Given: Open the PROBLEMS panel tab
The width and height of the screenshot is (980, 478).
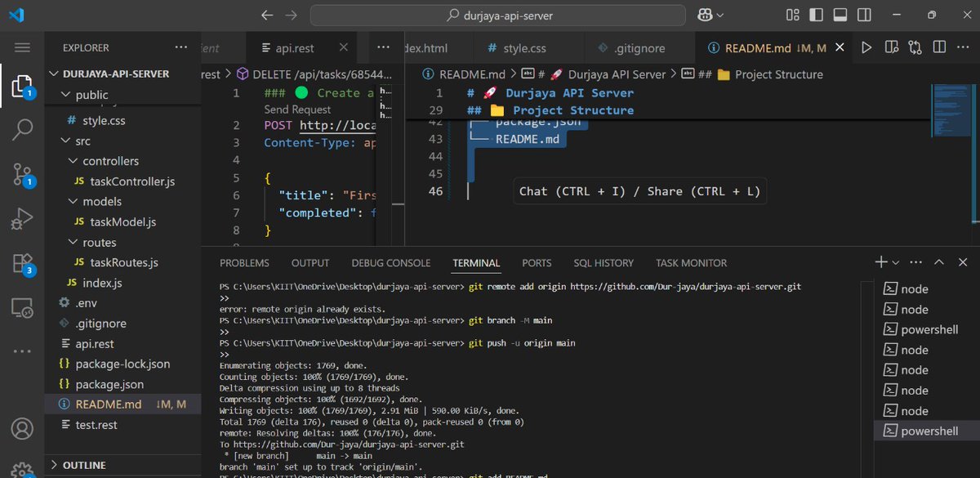Looking at the screenshot, I should click(x=244, y=263).
